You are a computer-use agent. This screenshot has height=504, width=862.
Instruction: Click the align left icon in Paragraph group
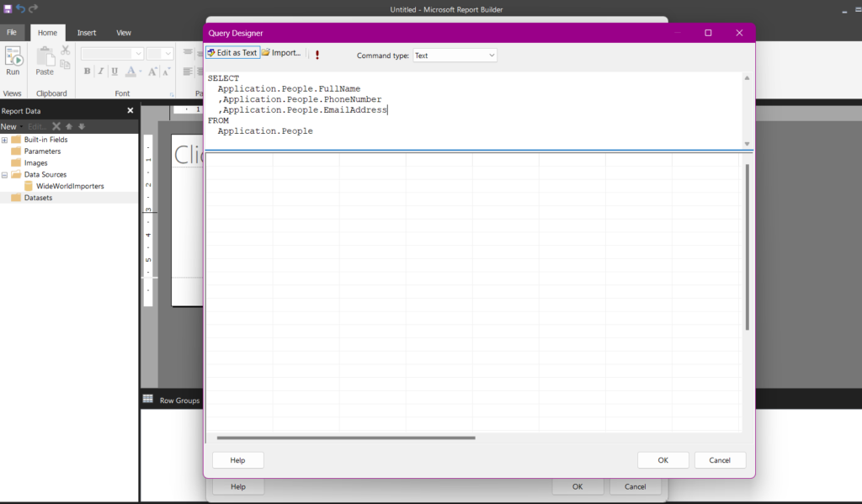click(188, 72)
